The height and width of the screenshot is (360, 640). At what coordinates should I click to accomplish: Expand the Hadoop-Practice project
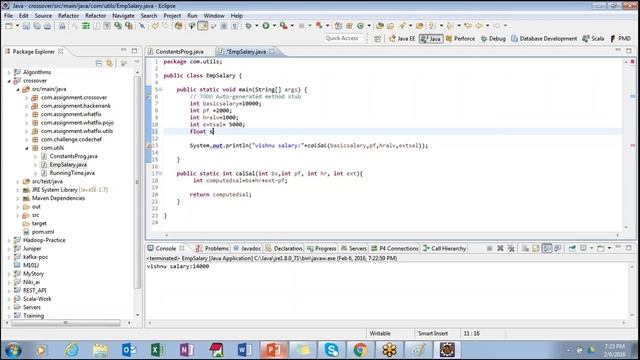(x=9, y=240)
